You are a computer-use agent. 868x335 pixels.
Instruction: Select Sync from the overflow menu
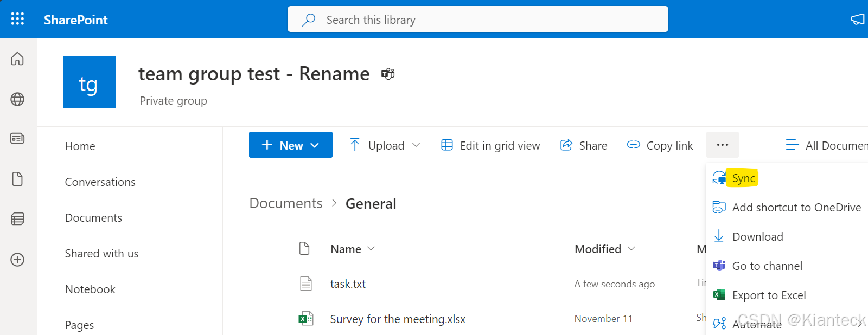(743, 178)
